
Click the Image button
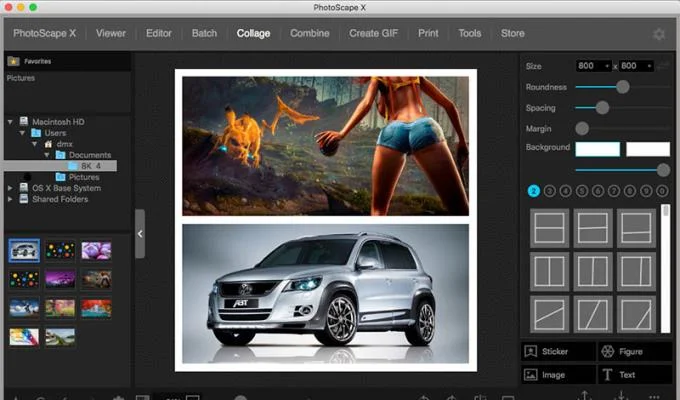pyautogui.click(x=557, y=375)
